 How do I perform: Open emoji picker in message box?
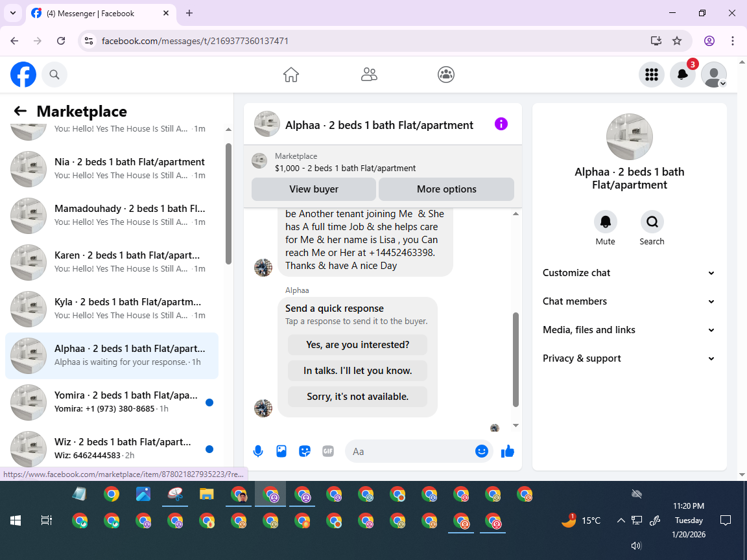pos(482,451)
